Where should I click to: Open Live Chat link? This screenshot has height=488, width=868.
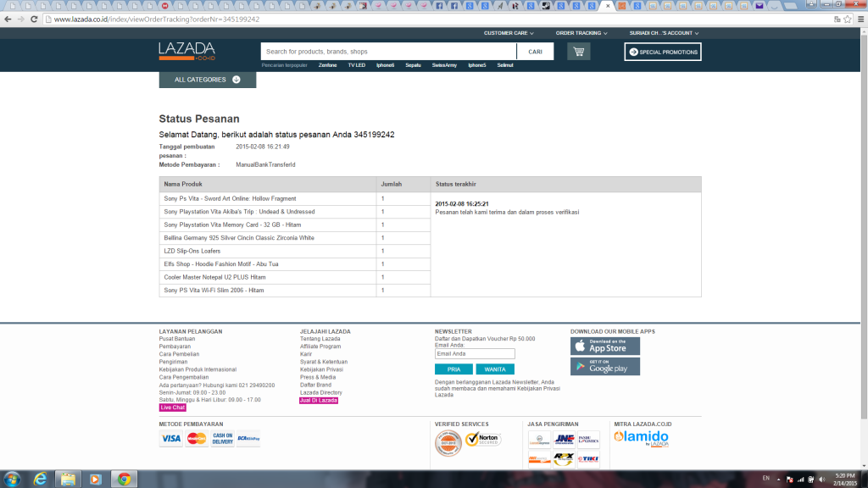[173, 408]
